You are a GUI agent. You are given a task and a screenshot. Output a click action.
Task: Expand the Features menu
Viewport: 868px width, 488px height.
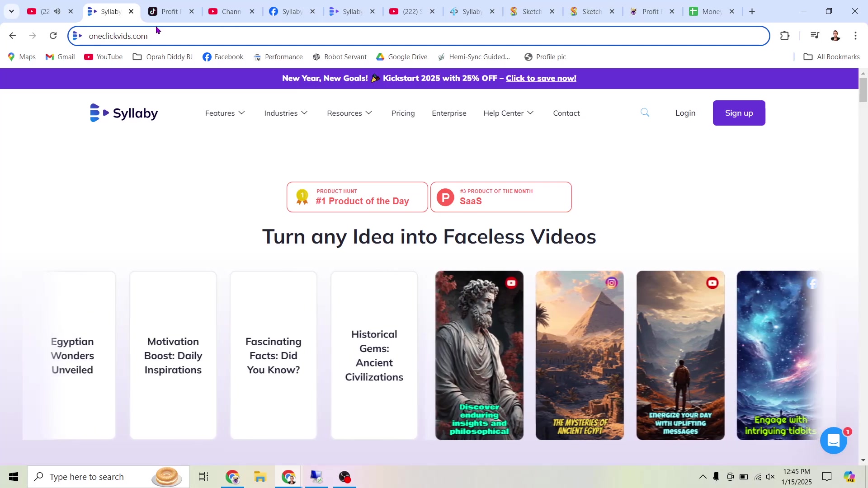click(x=225, y=113)
